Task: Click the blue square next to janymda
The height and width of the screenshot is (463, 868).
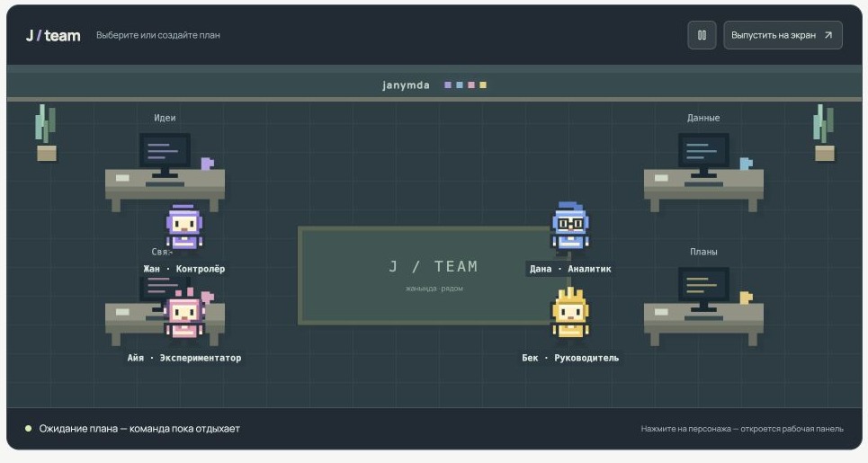Action: [460, 85]
